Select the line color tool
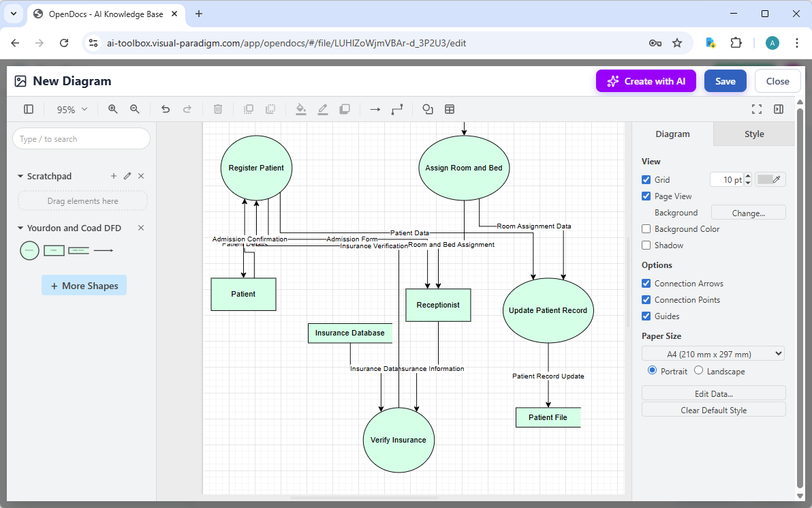This screenshot has width=812, height=508. (323, 109)
